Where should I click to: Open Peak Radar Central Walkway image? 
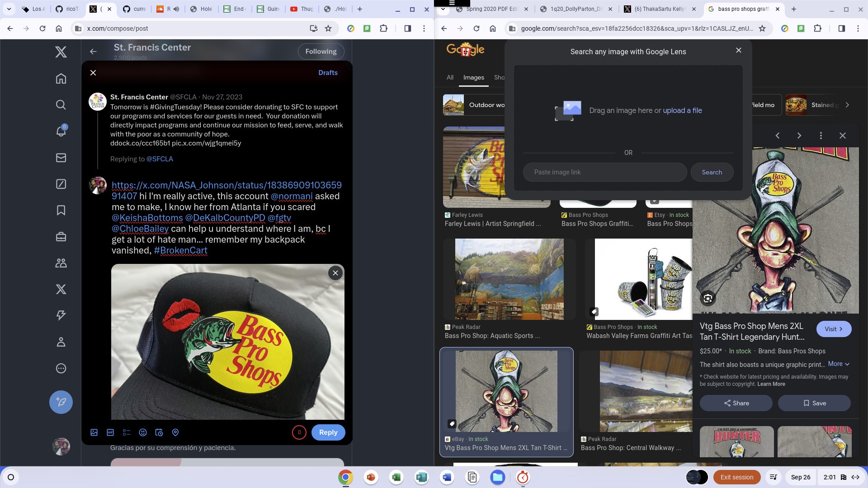[646, 391]
